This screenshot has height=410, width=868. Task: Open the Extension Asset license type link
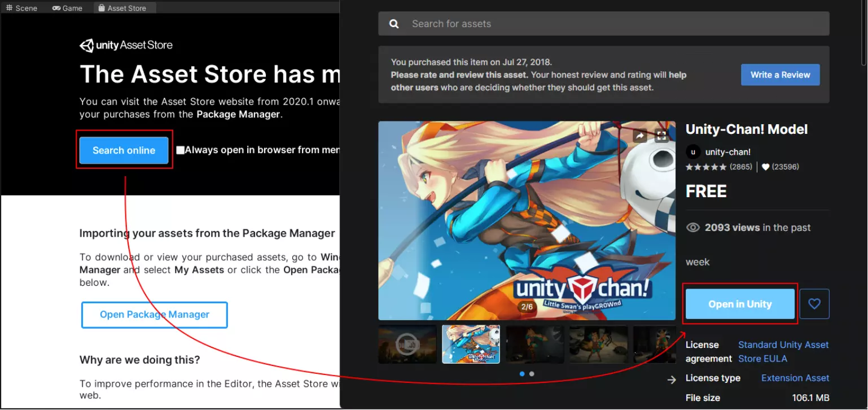[x=795, y=378]
